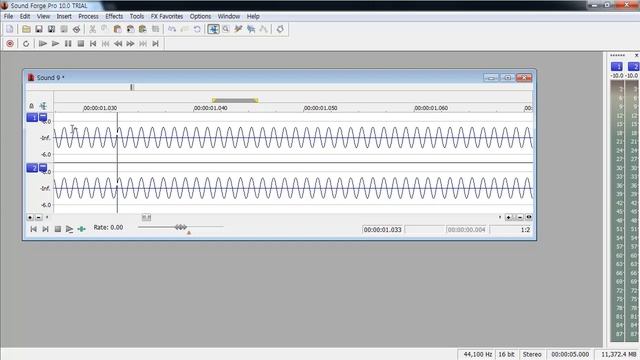Open the Edit menu
Image resolution: width=640 pixels, height=360 pixels.
click(x=25, y=16)
